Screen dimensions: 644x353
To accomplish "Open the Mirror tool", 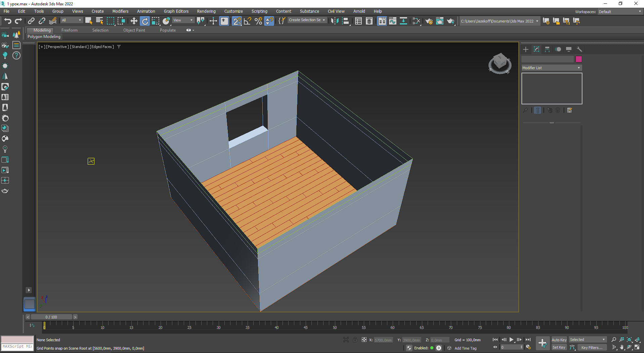I will [335, 21].
